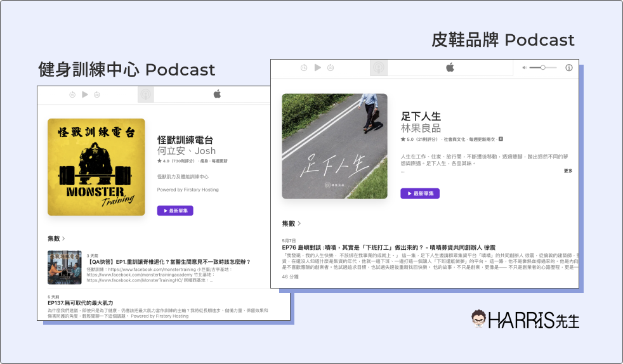
Task: Open the info icon in 足下人生 window
Action: pyautogui.click(x=569, y=68)
